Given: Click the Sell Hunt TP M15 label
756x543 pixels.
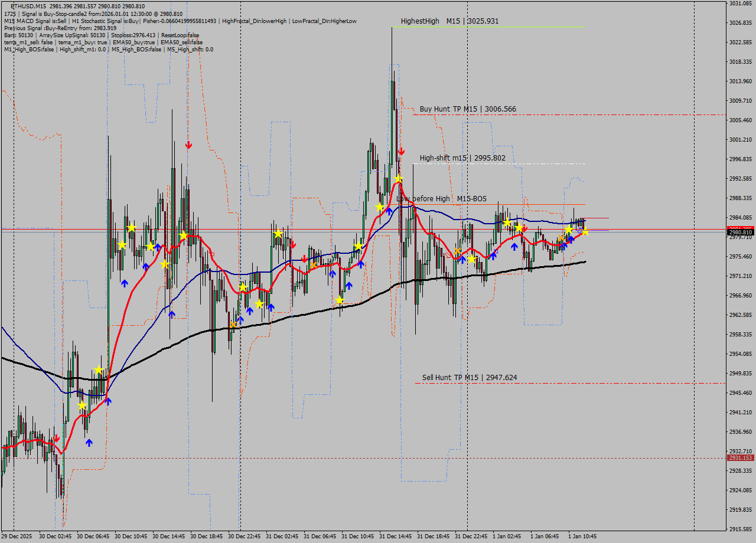Looking at the screenshot, I should coord(470,378).
